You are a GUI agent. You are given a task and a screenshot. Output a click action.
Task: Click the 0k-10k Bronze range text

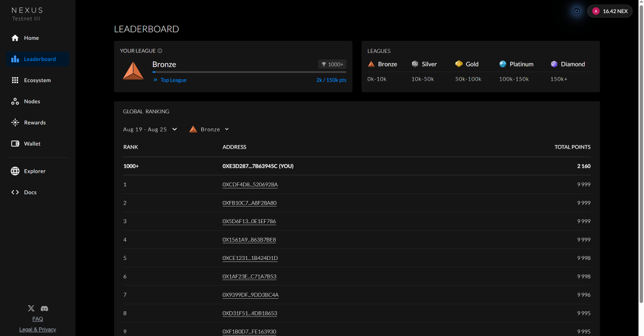point(377,79)
